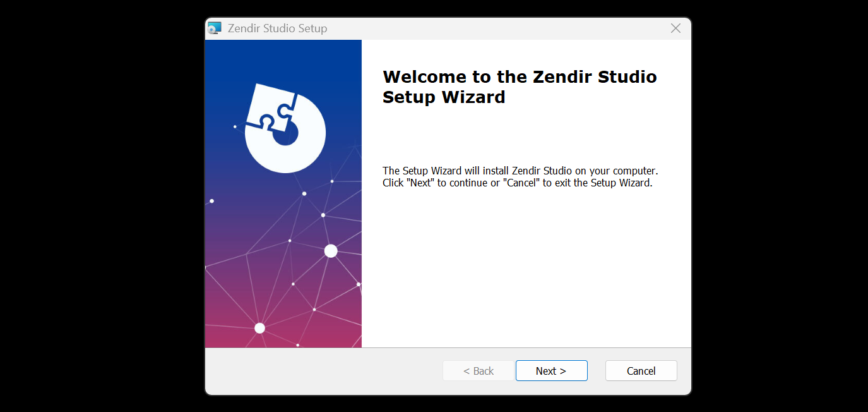
Task: Click the "Zendir Studio Setup" title bar text
Action: pyautogui.click(x=277, y=28)
